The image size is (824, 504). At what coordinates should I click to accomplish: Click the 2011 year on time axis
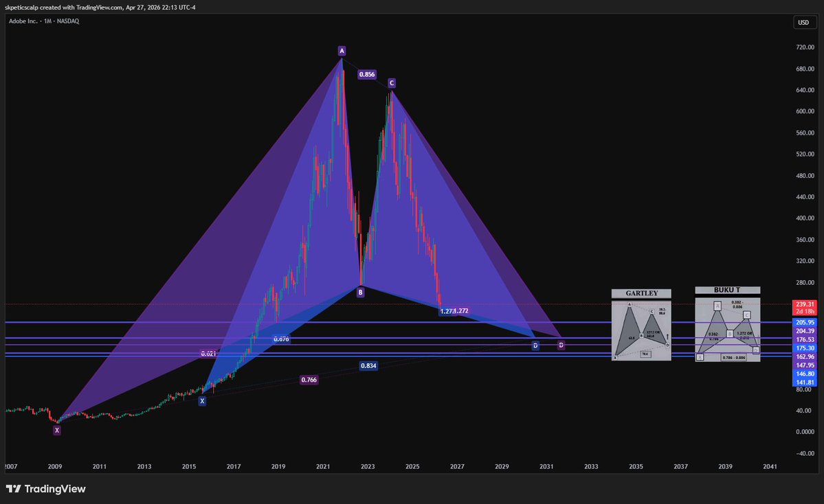pyautogui.click(x=100, y=466)
